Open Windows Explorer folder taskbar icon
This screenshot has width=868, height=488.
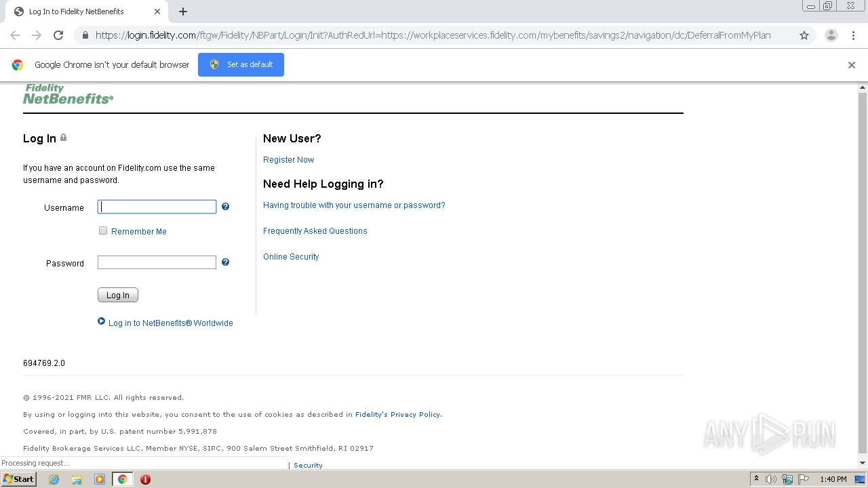77,479
